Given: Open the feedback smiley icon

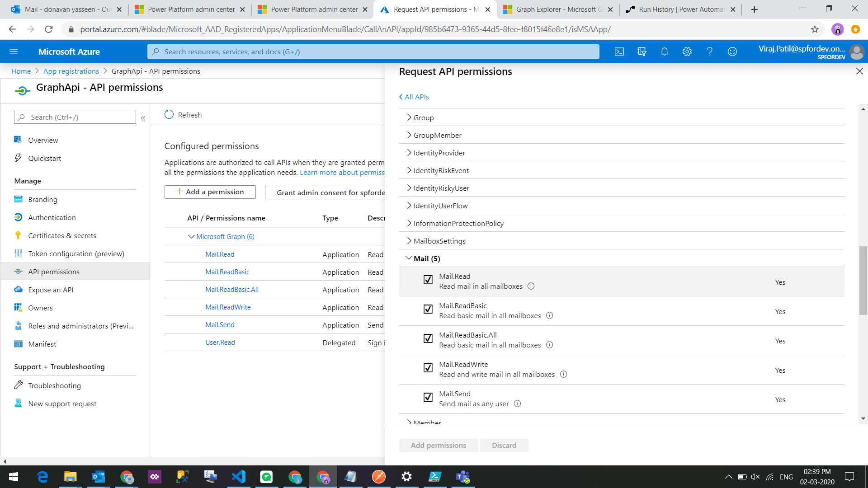Looking at the screenshot, I should coord(732,52).
